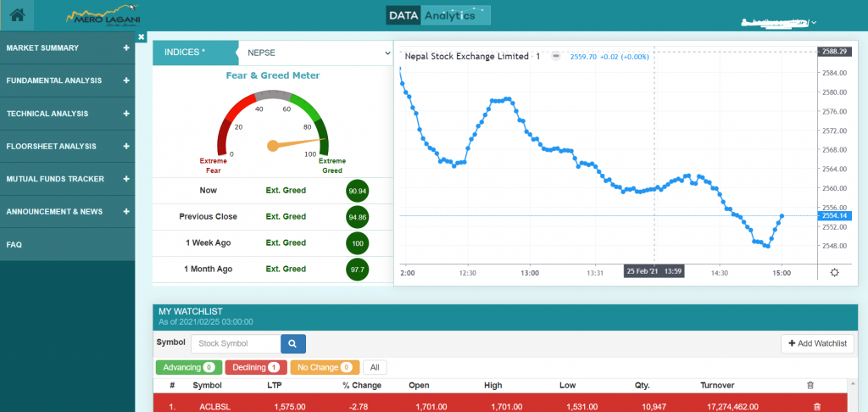Expand Announcement & News plus icon
This screenshot has height=412, width=868.
pyautogui.click(x=126, y=212)
